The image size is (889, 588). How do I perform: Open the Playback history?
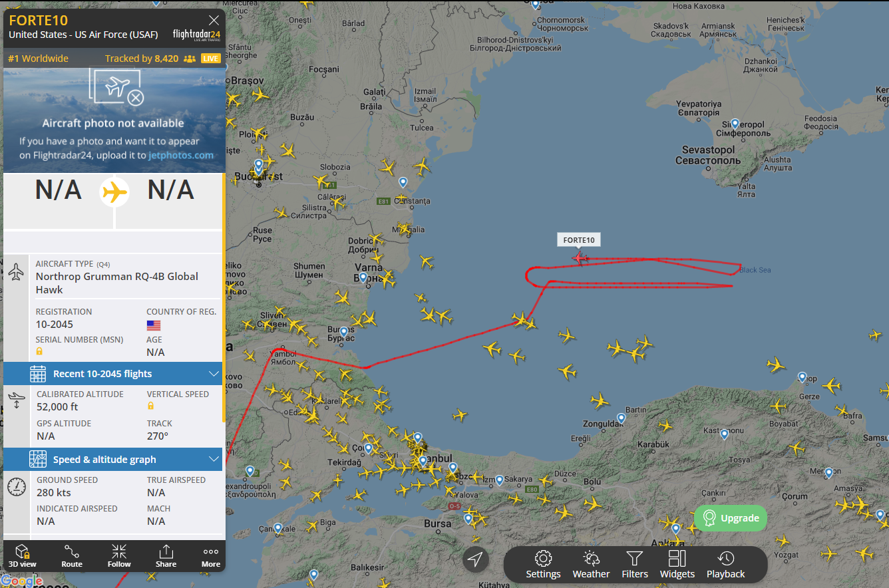[726, 565]
